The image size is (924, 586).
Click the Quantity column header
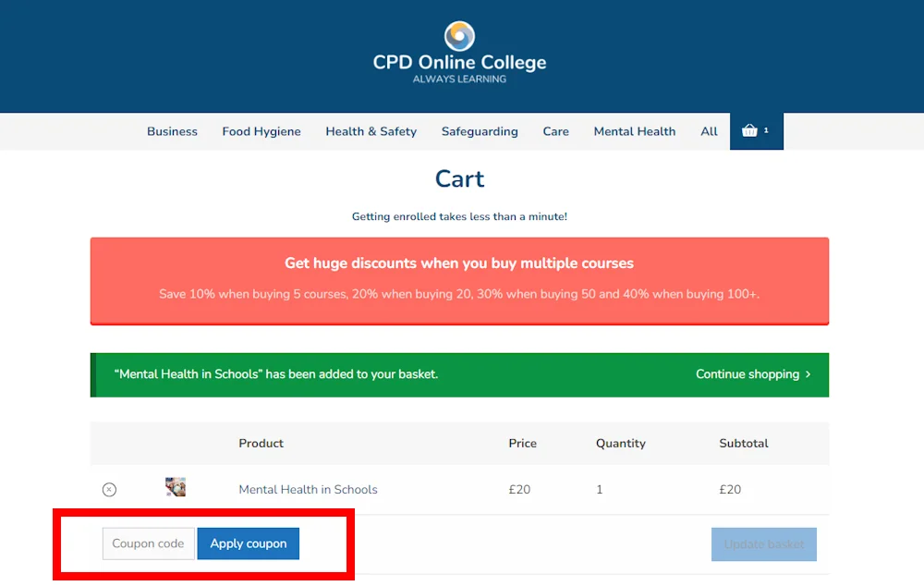621,444
